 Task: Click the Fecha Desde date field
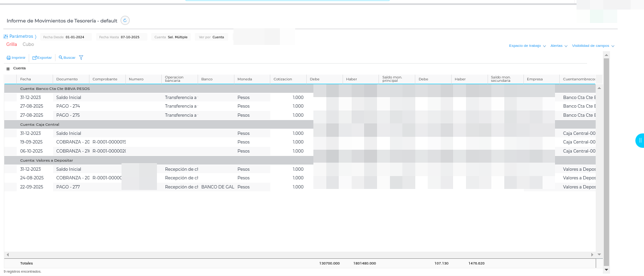[75, 37]
